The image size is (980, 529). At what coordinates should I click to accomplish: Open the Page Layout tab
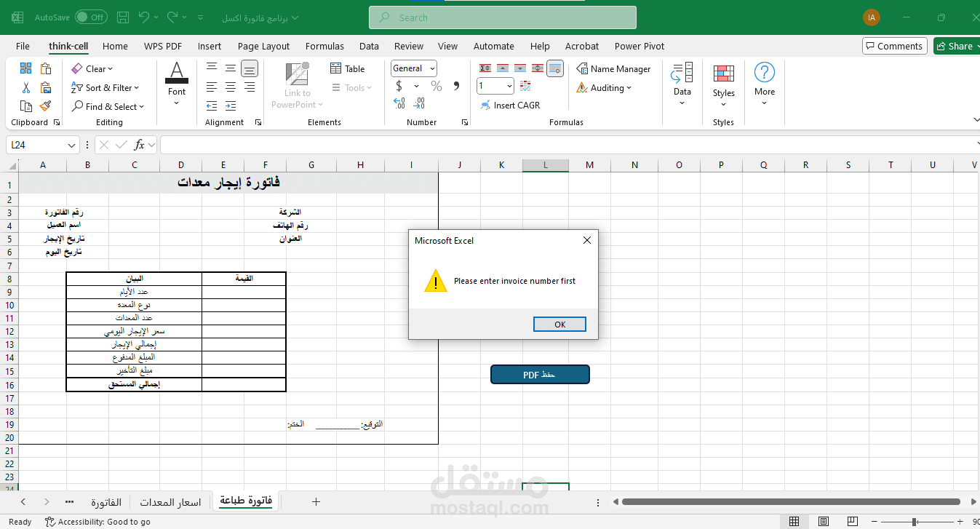pos(263,46)
